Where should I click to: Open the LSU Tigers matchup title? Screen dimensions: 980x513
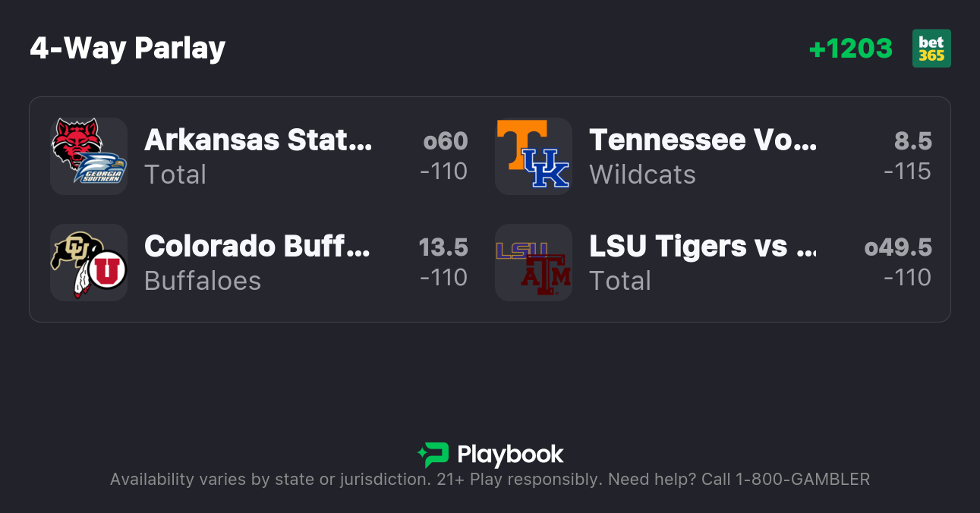[x=703, y=247]
